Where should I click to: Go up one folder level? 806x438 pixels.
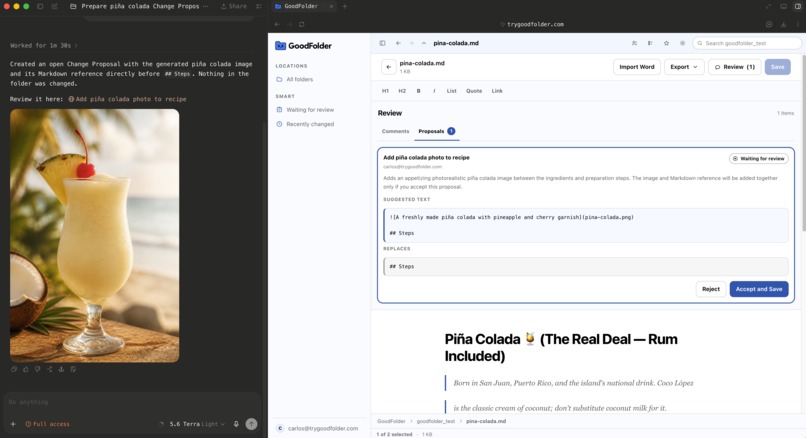[424, 43]
